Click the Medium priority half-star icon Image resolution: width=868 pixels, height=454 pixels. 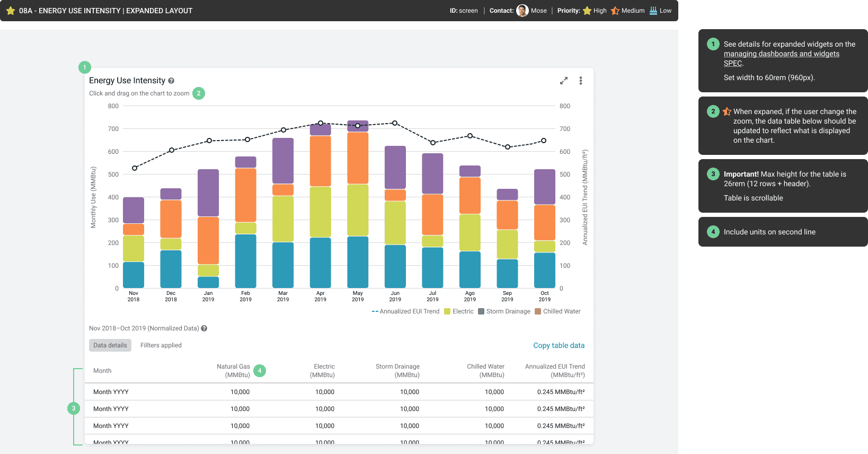click(615, 11)
